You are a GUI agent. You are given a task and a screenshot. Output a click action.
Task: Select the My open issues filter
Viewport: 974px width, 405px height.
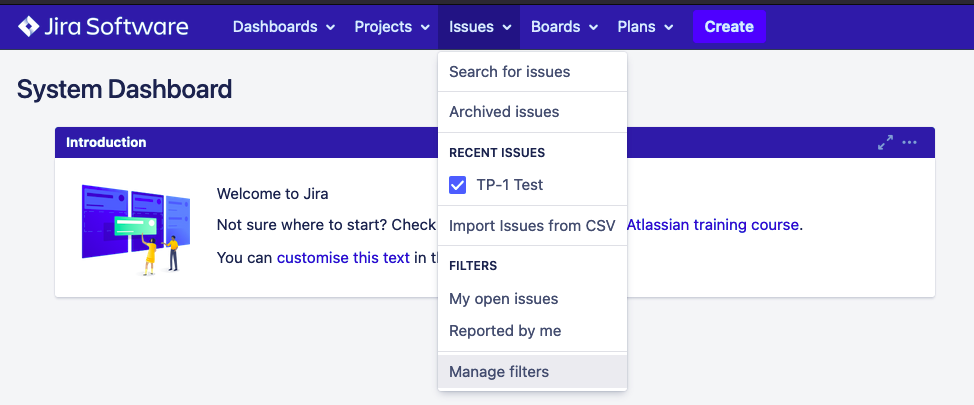coord(504,299)
